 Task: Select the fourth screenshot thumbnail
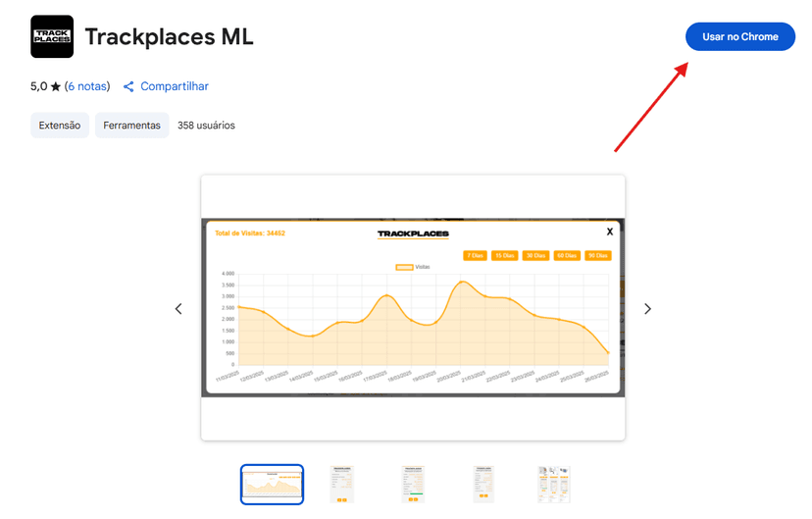483,485
